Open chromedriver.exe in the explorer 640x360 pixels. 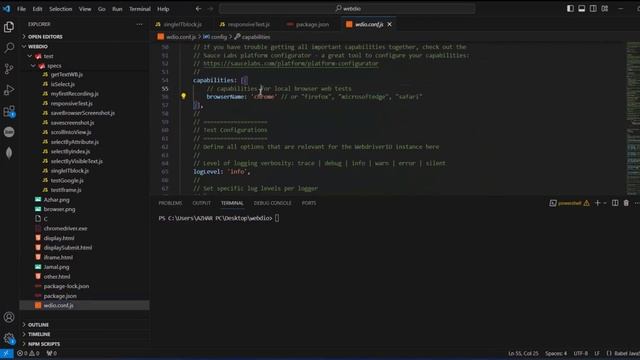tap(65, 229)
